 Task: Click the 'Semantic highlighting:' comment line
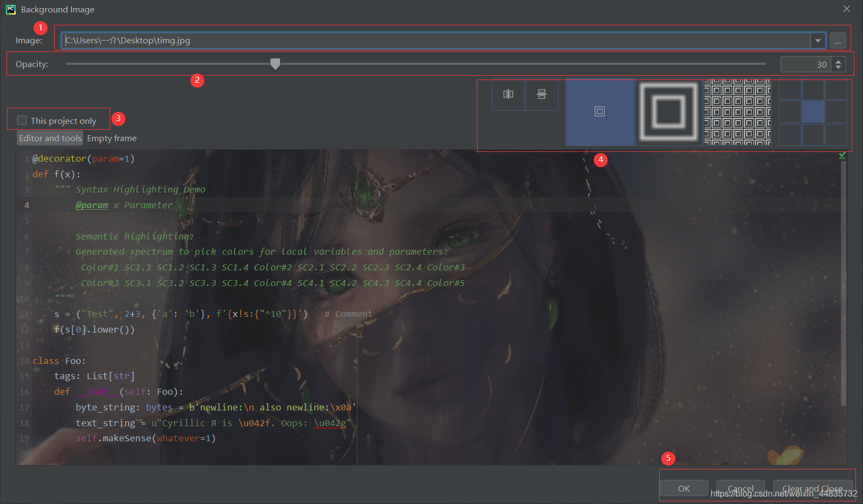(135, 236)
